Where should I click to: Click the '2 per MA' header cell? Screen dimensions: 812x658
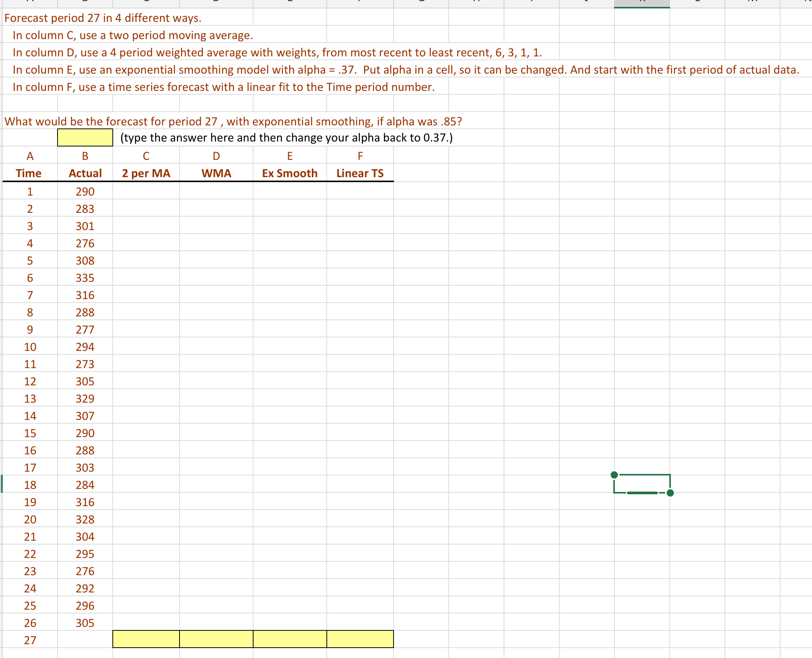point(146,173)
